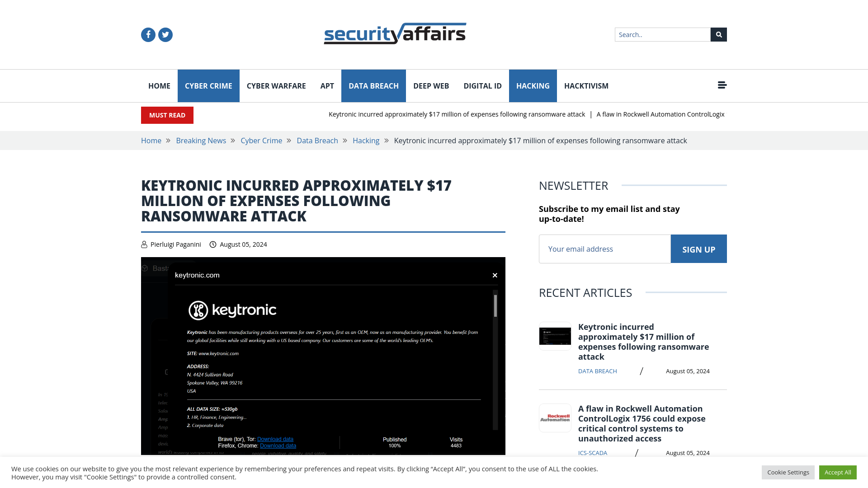Screen dimensions: 868x488
Task: Click the Twitter social media icon
Action: pos(165,34)
